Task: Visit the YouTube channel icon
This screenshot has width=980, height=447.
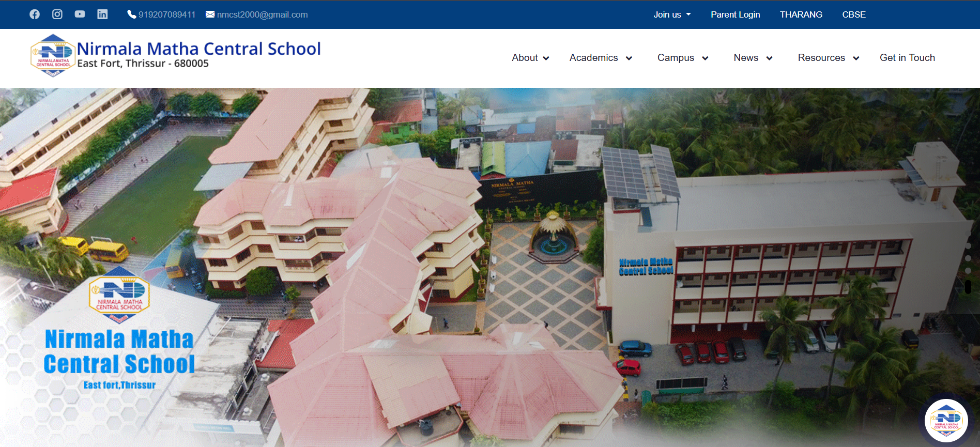Action: (x=80, y=14)
